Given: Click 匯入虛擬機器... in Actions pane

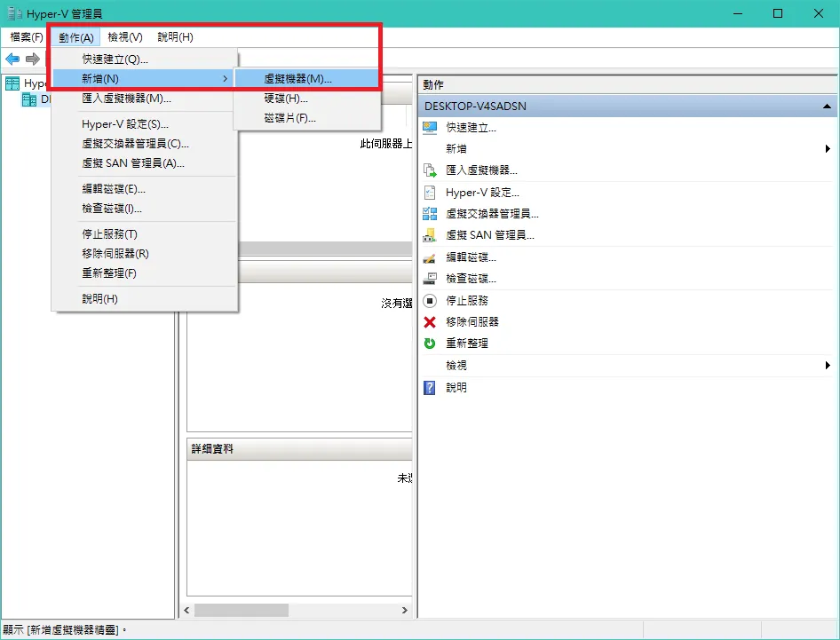Looking at the screenshot, I should (481, 170).
